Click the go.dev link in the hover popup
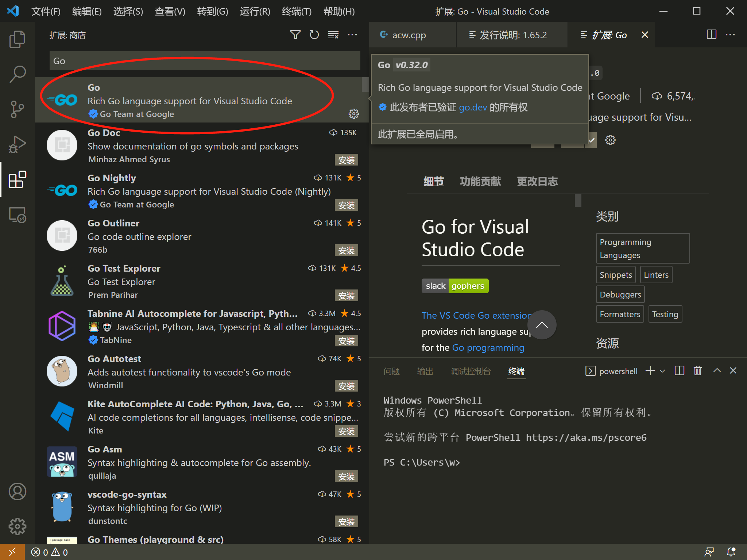747x560 pixels. pos(473,107)
